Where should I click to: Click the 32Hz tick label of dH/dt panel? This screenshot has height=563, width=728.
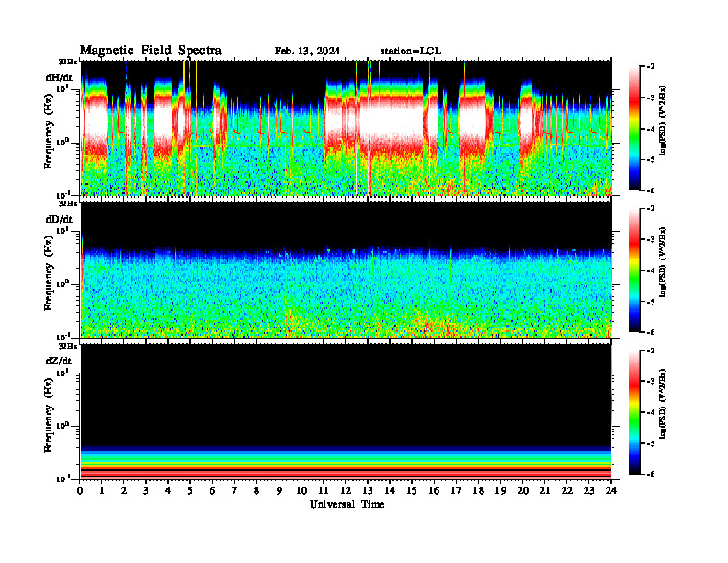click(x=68, y=62)
